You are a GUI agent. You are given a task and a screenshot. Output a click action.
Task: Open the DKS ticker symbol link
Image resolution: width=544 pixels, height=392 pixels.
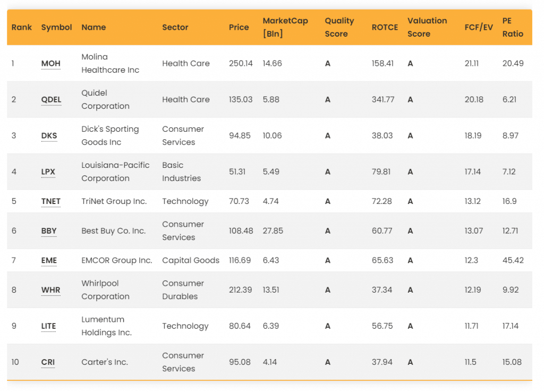(49, 135)
